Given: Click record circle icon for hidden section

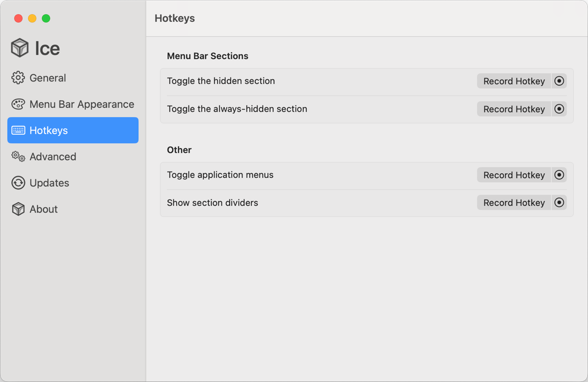Looking at the screenshot, I should (x=559, y=81).
